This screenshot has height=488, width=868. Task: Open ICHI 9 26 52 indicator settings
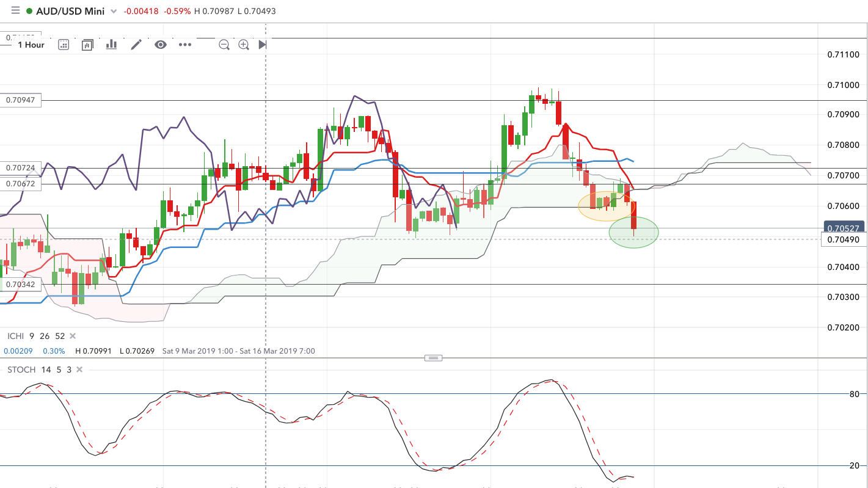[36, 336]
